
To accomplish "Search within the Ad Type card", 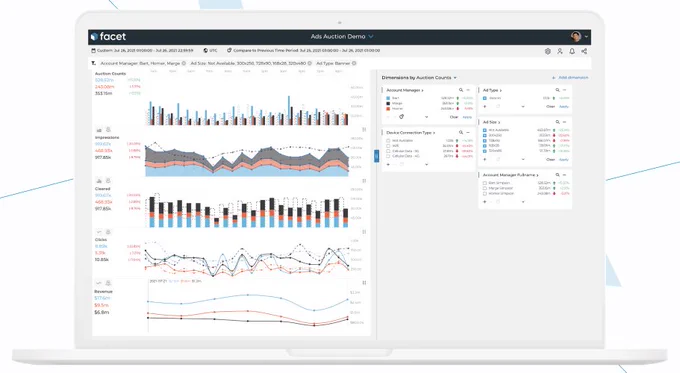I will tap(557, 90).
